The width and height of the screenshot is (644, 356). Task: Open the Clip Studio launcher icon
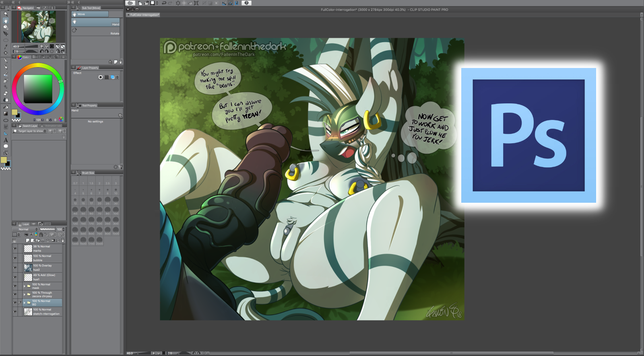click(130, 3)
